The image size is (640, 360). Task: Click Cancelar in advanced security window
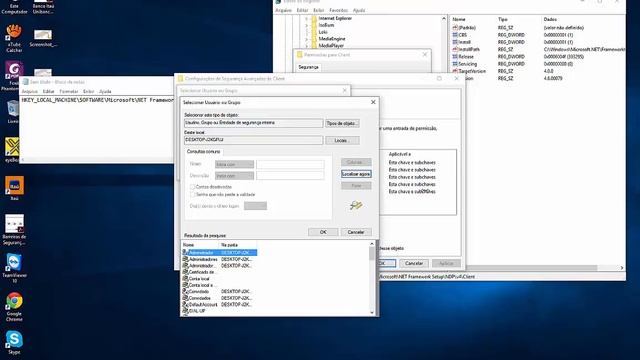pyautogui.click(x=413, y=263)
